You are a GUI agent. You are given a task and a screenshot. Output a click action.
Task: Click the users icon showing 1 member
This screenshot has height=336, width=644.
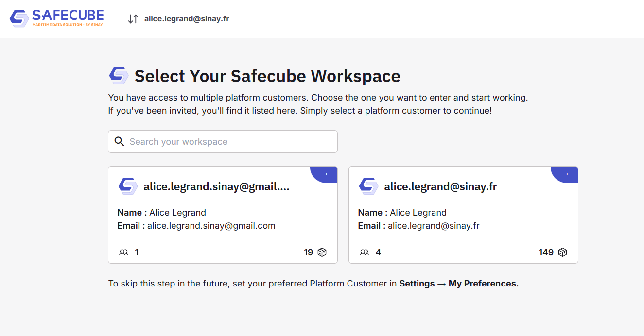click(124, 252)
